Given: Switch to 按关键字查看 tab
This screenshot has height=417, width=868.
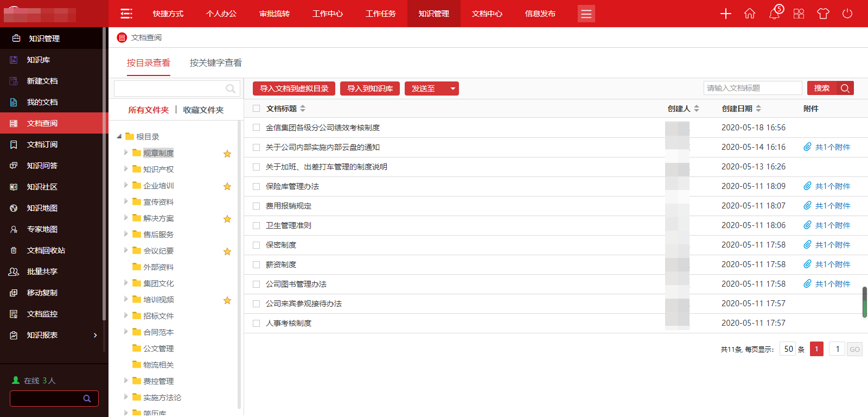Looking at the screenshot, I should tap(216, 63).
